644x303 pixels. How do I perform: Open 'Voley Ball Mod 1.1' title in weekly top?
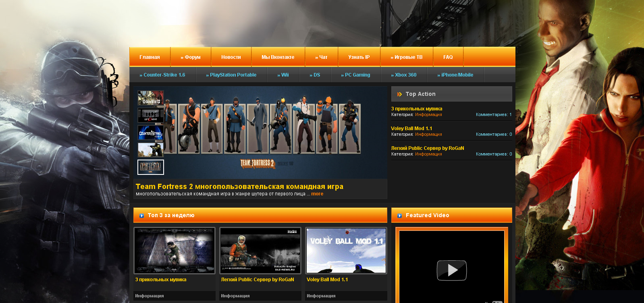coord(327,280)
